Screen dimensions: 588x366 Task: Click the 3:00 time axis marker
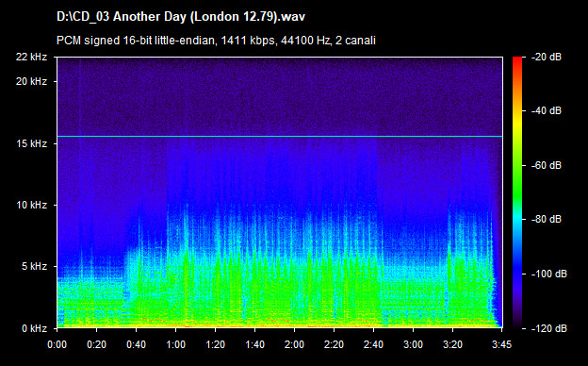click(414, 344)
